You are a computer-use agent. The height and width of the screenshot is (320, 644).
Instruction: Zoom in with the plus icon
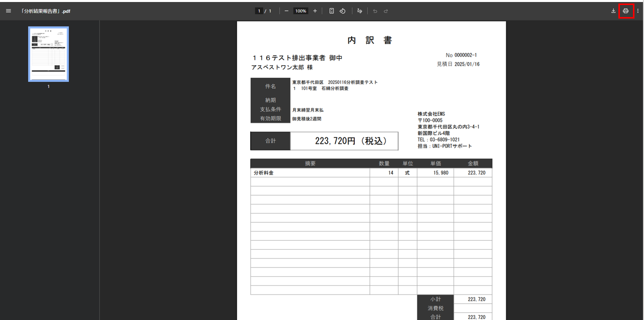tap(315, 11)
